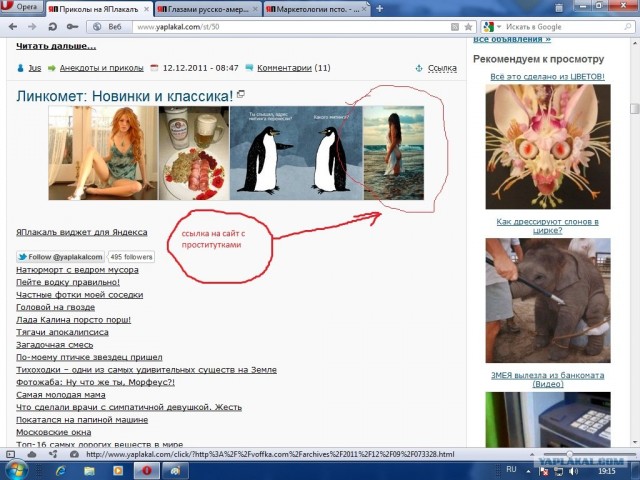Open ЯПлакалъ виджет для Яндекса link
640x480 pixels.
point(82,232)
